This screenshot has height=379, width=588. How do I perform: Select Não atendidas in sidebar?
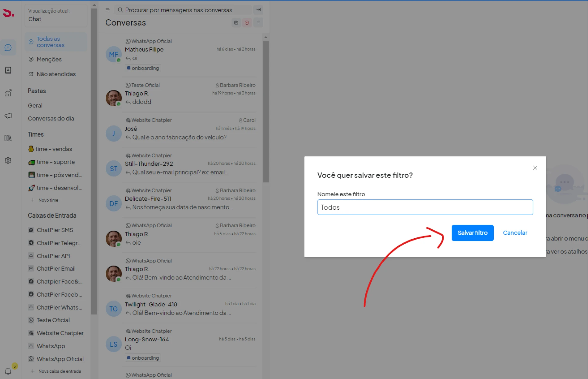point(56,74)
